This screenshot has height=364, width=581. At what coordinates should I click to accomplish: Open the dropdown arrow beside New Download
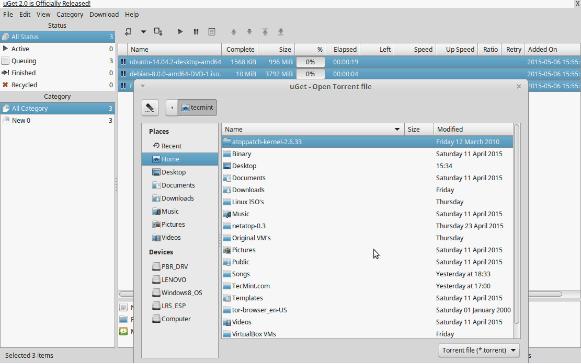143,32
